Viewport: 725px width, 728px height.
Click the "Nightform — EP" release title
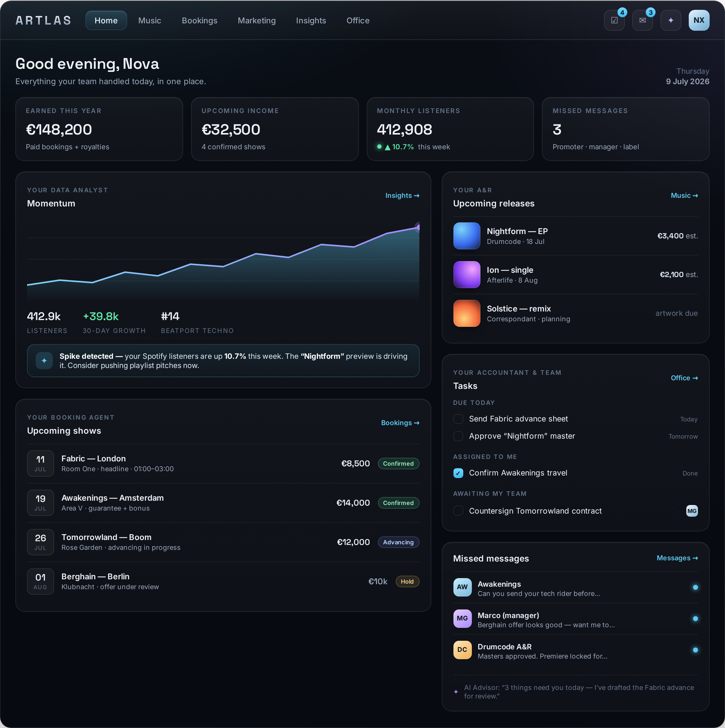(x=517, y=231)
